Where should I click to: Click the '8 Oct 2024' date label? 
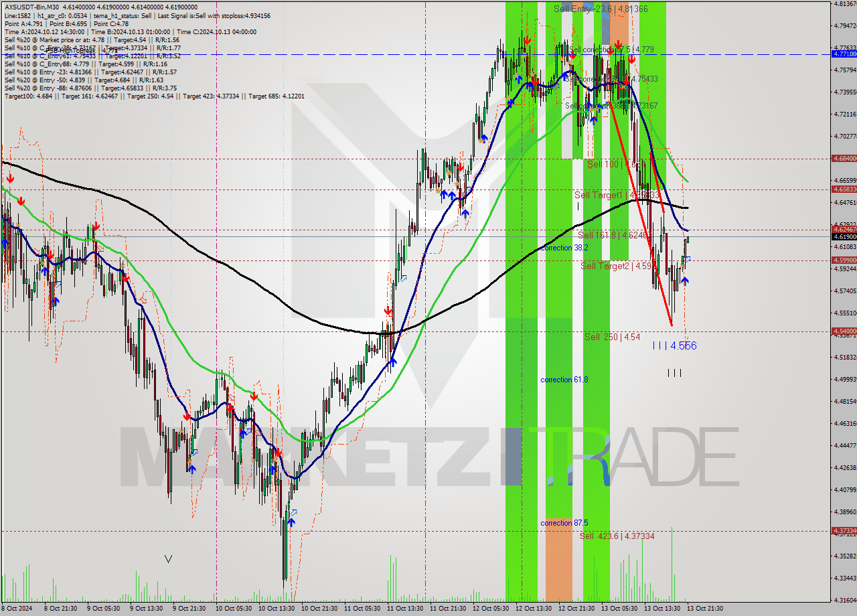(x=17, y=609)
